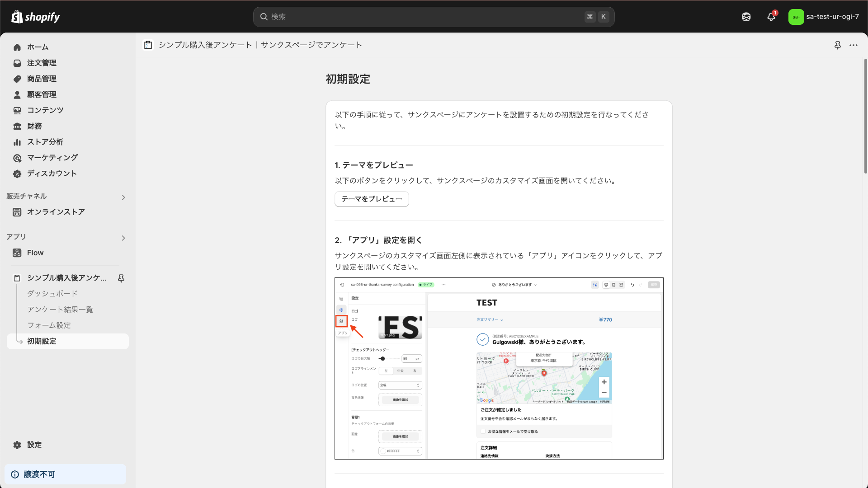Screen dimensions: 868x488
Task: Open ディスカウント discounts icon
Action: tap(17, 174)
